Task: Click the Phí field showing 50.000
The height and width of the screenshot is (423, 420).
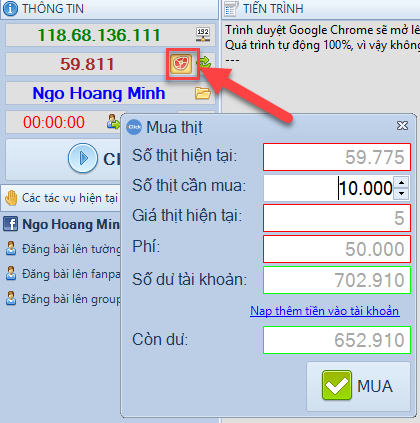Action: [337, 249]
